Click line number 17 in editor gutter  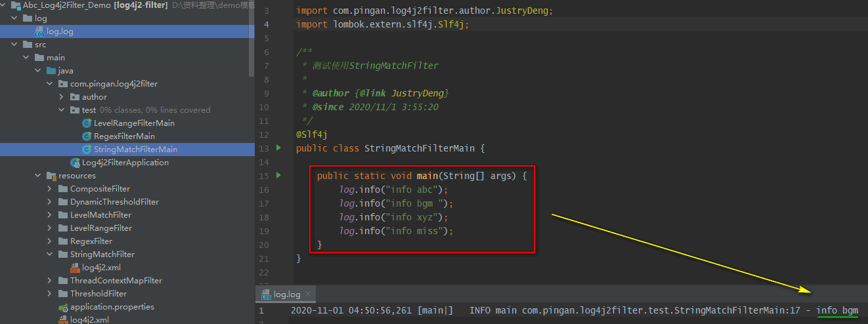click(x=265, y=203)
